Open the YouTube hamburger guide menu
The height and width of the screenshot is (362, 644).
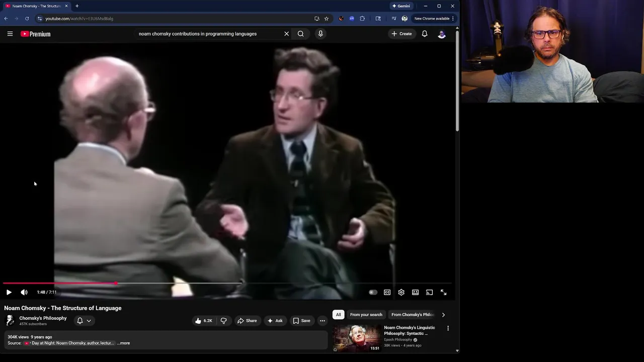click(x=10, y=34)
